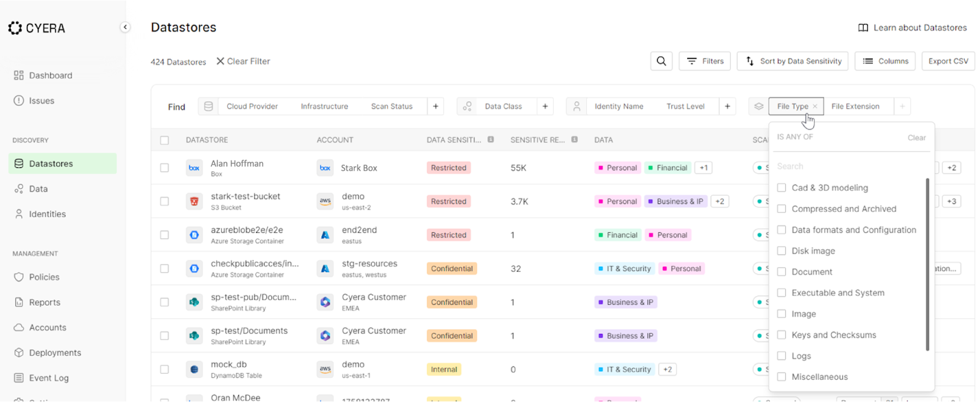This screenshot has width=980, height=402.
Task: Click the info icon next to Data Sensitivity header
Action: pos(491,140)
